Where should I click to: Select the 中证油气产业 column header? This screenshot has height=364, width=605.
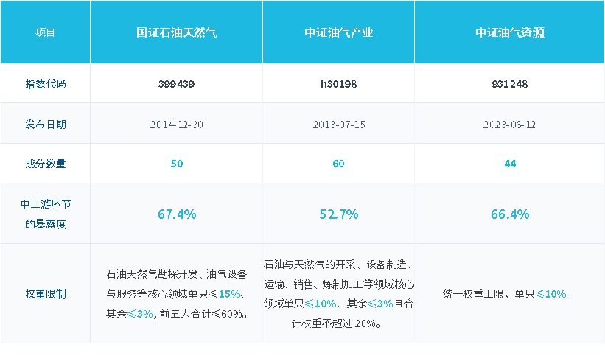[338, 32]
